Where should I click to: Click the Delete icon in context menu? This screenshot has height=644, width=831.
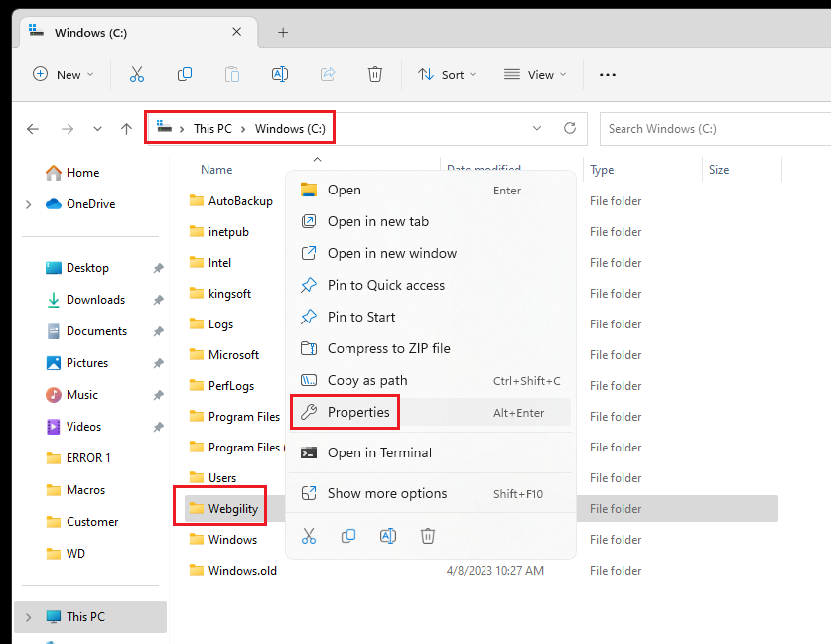point(428,536)
